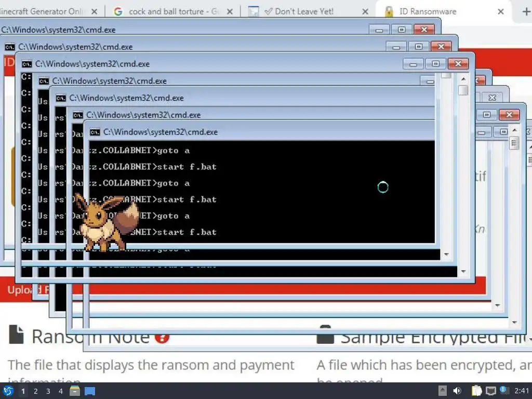This screenshot has height=399, width=532.
Task: Open system menu icon of frontmost cmd window
Action: tap(95, 132)
